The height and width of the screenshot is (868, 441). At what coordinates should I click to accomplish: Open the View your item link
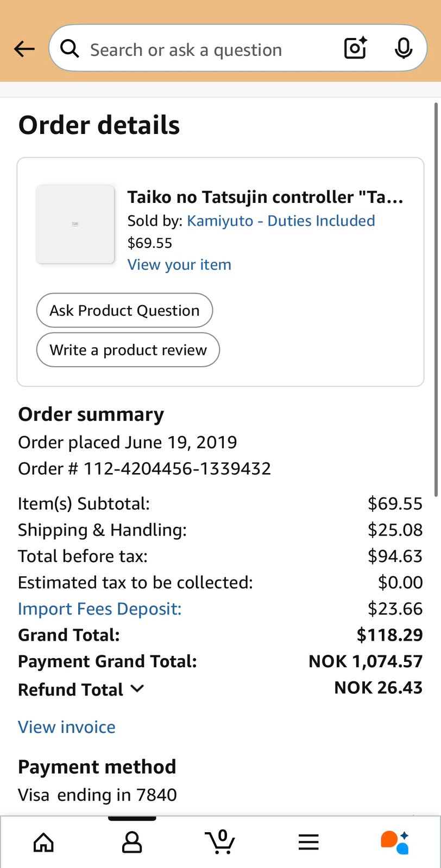pos(179,265)
